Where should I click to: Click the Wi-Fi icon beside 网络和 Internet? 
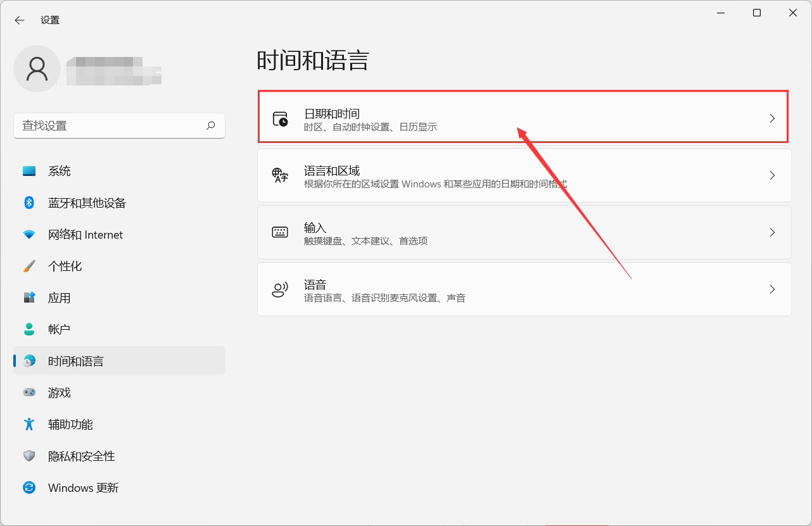click(29, 234)
